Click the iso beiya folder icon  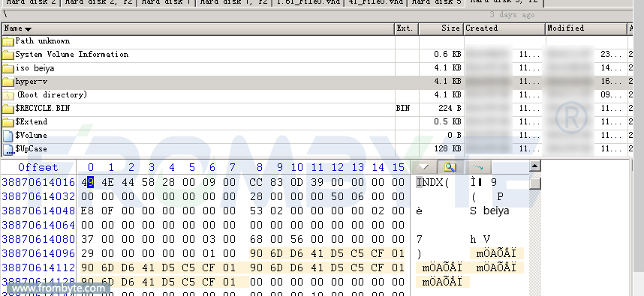tap(8, 68)
